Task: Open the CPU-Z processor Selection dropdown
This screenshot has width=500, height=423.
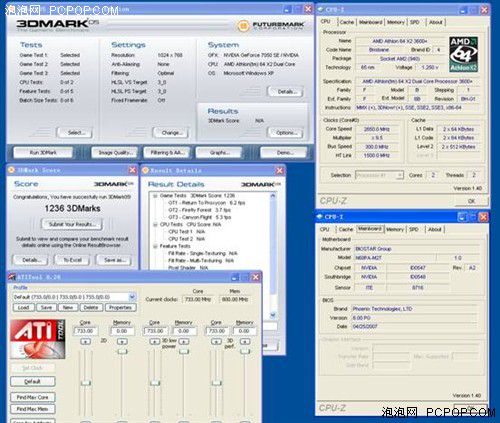Action: (400, 175)
